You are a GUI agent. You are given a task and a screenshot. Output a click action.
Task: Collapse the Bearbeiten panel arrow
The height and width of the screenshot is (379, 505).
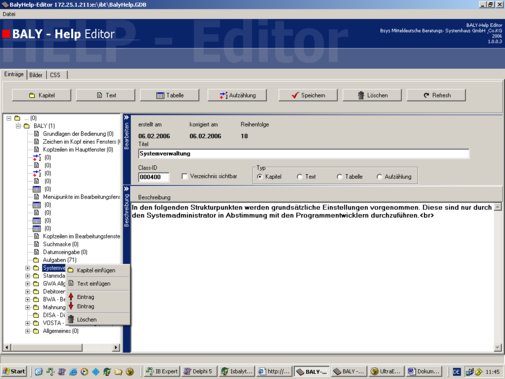126,117
